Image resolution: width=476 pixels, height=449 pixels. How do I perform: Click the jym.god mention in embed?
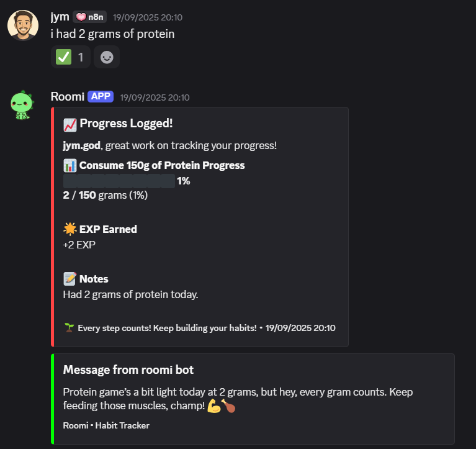82,145
